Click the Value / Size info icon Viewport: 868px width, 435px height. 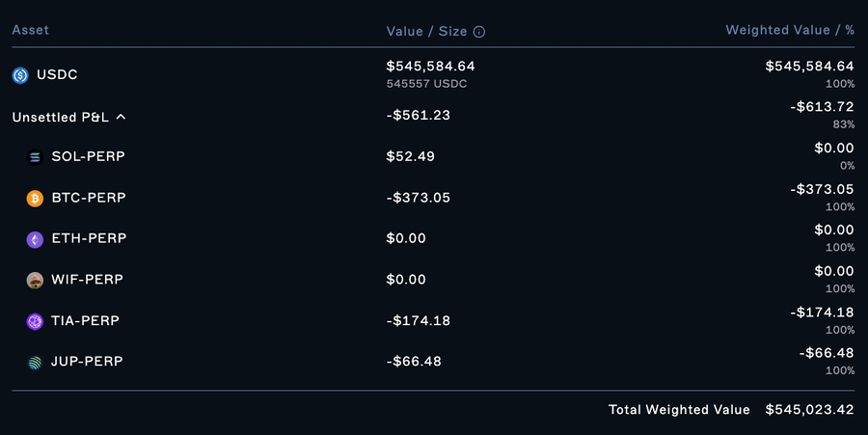479,31
